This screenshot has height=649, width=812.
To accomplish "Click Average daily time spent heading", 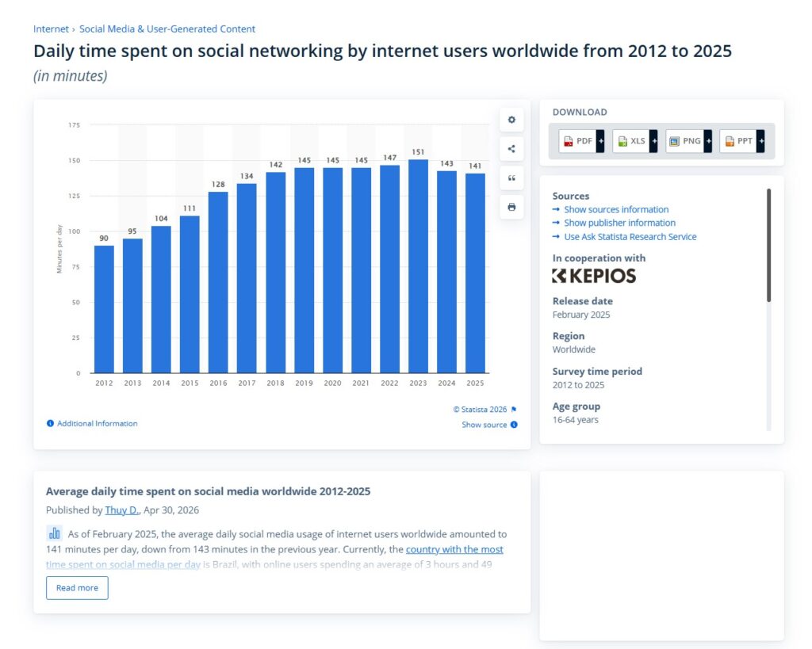I will 209,491.
